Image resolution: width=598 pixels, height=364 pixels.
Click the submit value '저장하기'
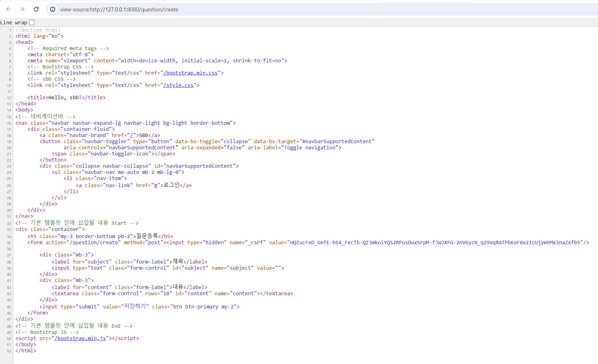tap(135, 306)
